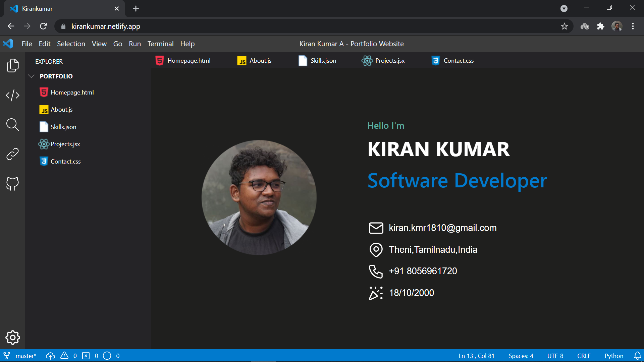Open the Chrome menu with three dots

(633, 26)
